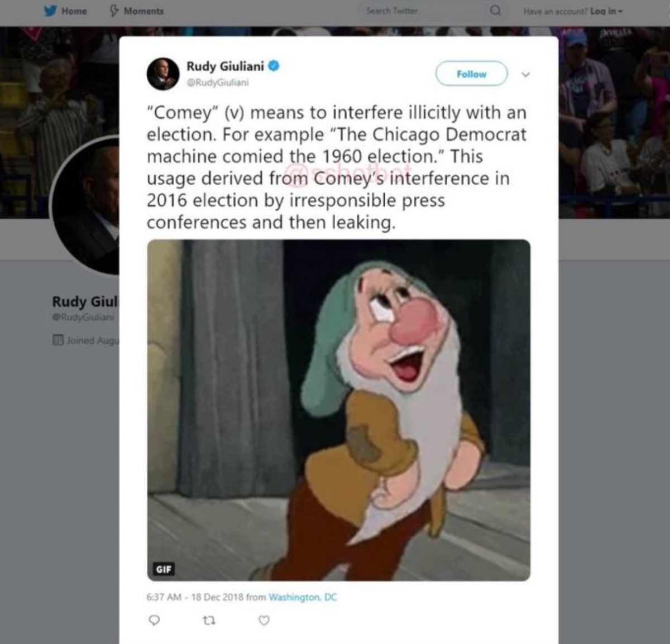Click the Moments lightning bolt icon
Image resolution: width=670 pixels, height=644 pixels.
click(113, 11)
